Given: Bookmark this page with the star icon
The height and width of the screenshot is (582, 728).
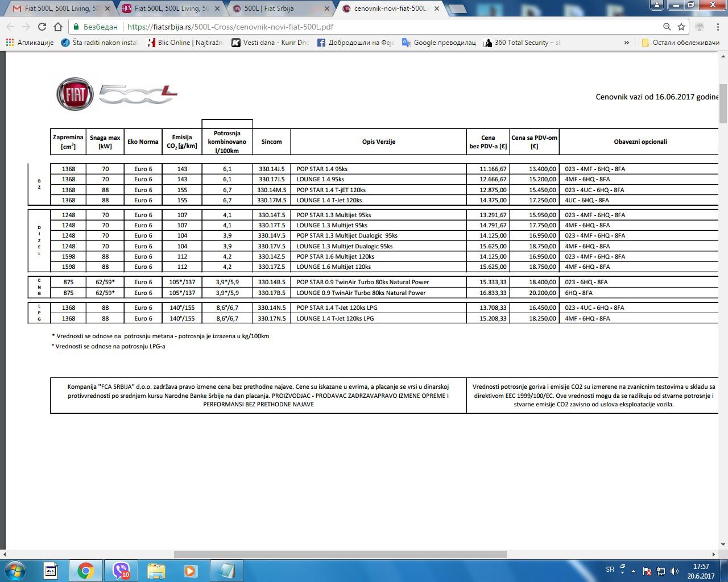Looking at the screenshot, I should click(681, 27).
